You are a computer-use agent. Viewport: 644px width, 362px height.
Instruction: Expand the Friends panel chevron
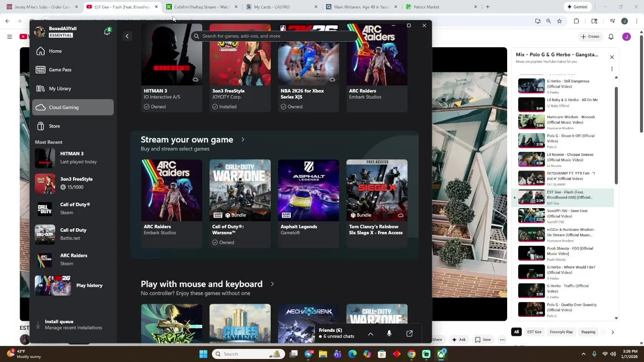(x=371, y=333)
